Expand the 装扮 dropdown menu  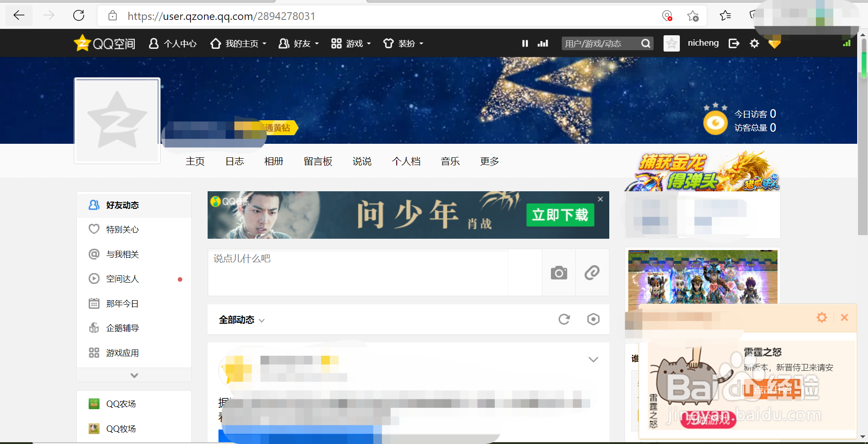click(x=403, y=43)
